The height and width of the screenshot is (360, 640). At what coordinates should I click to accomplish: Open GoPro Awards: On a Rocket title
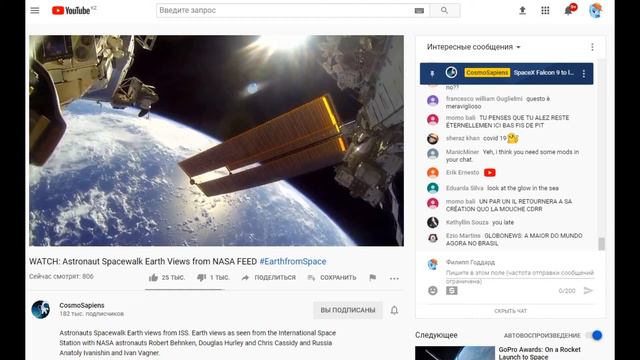point(540,353)
